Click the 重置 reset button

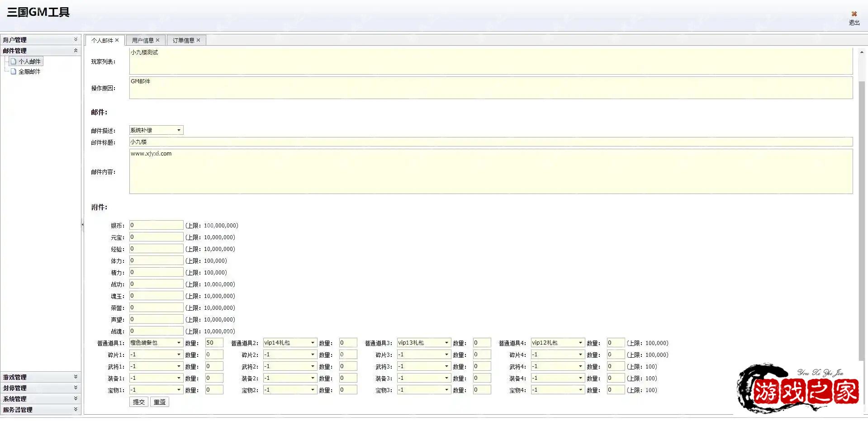point(160,402)
